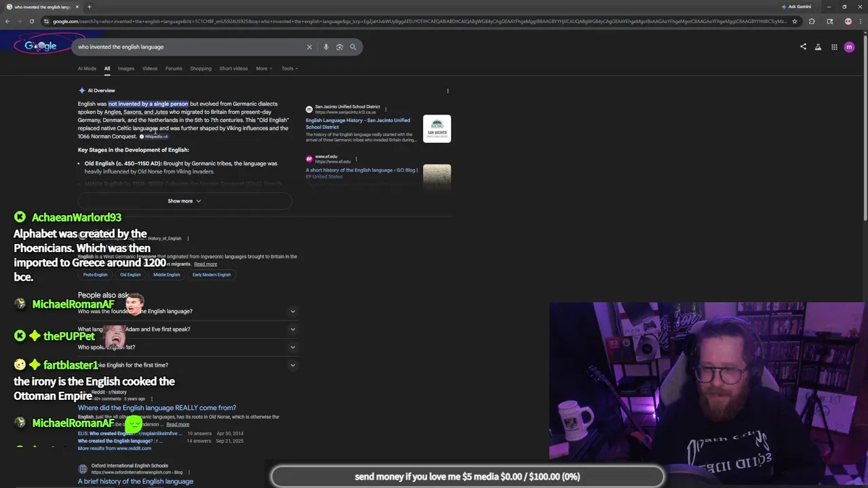Expand 'Who was the founder of English language?'
Viewport: 868px width, 488px height.
pos(186,311)
